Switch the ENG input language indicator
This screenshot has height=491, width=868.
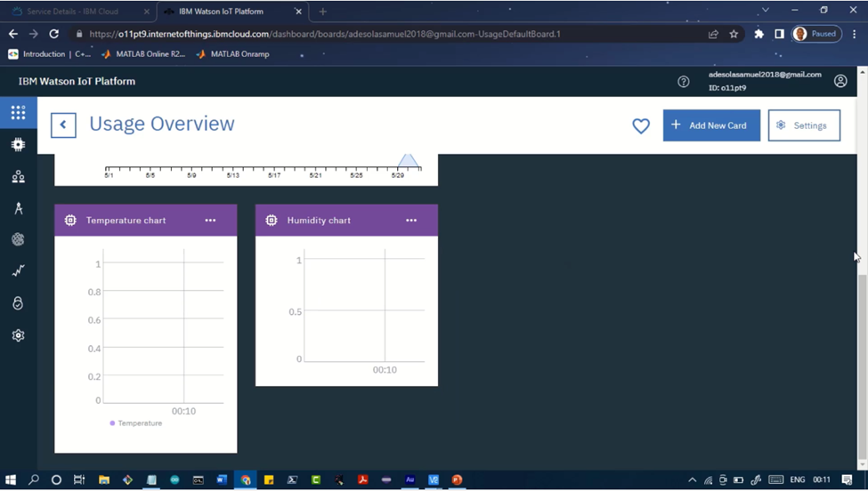coord(797,480)
